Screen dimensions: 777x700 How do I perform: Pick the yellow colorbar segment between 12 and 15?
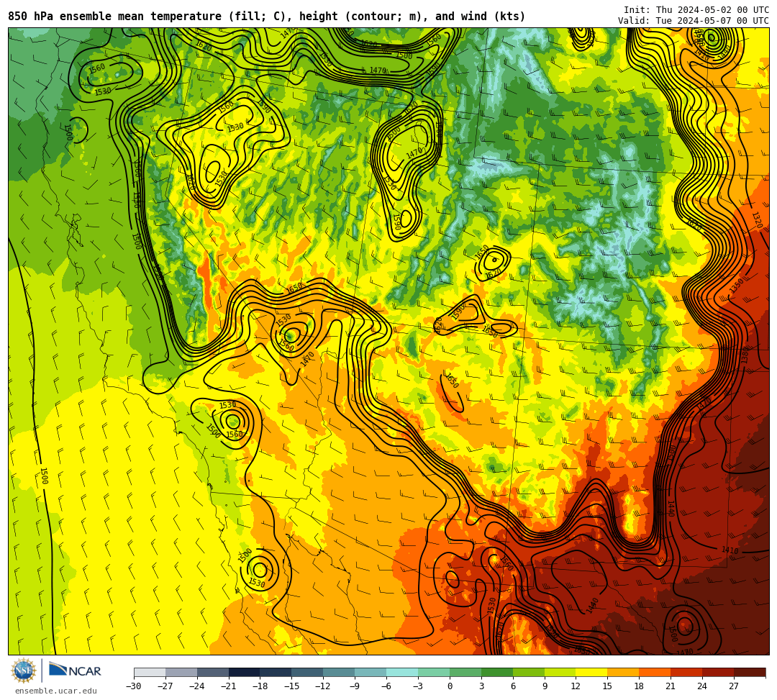(592, 672)
